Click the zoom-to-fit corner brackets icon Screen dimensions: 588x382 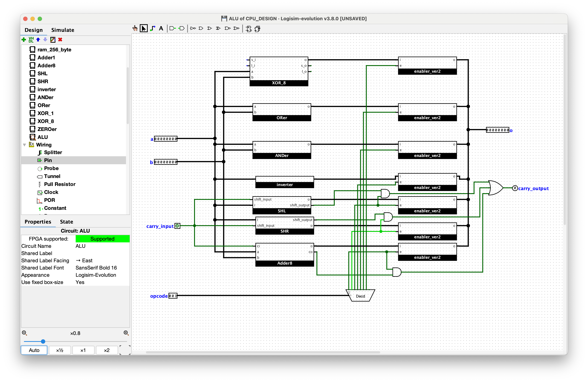point(125,350)
